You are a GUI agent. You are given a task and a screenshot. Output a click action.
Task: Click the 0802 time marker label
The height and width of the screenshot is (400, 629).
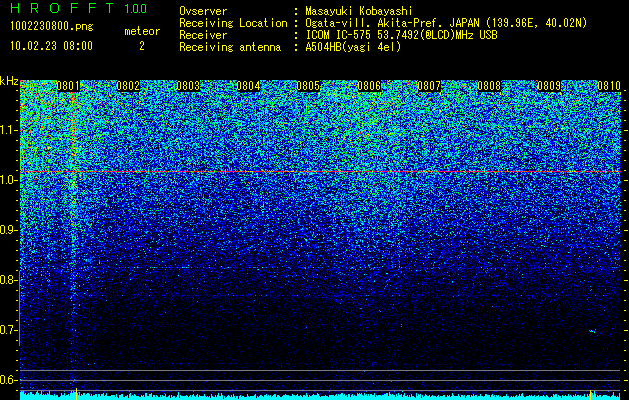coord(128,86)
